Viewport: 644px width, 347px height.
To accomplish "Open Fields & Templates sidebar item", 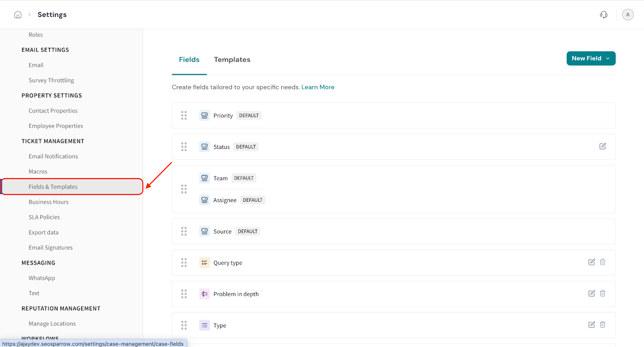I will (x=53, y=187).
